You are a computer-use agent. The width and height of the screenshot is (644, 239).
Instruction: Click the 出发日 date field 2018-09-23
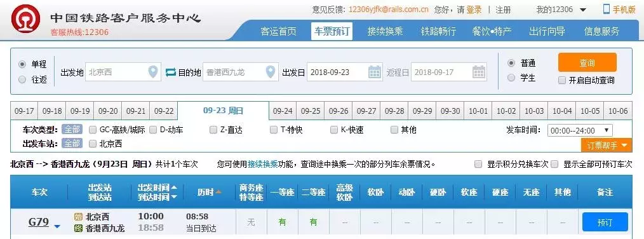[345, 72]
